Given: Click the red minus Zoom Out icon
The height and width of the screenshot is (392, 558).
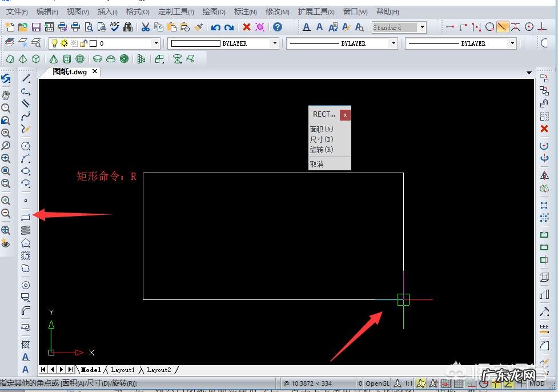Looking at the screenshot, I should [6, 213].
